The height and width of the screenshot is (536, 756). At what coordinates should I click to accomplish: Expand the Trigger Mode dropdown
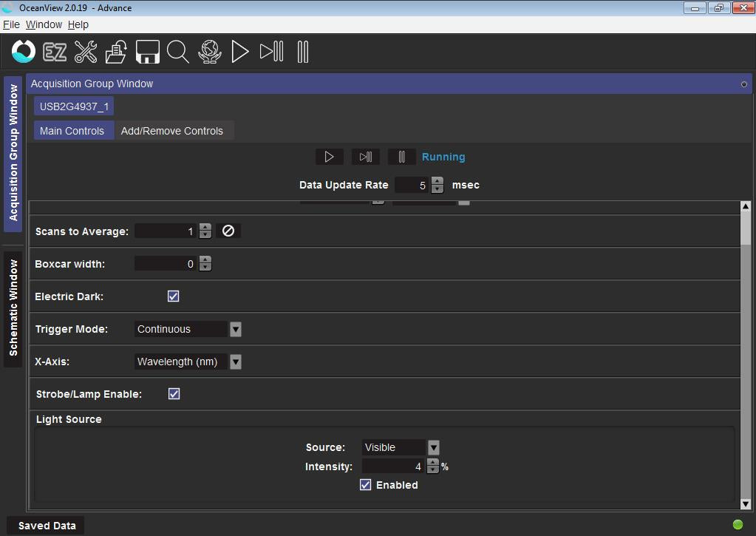[236, 329]
